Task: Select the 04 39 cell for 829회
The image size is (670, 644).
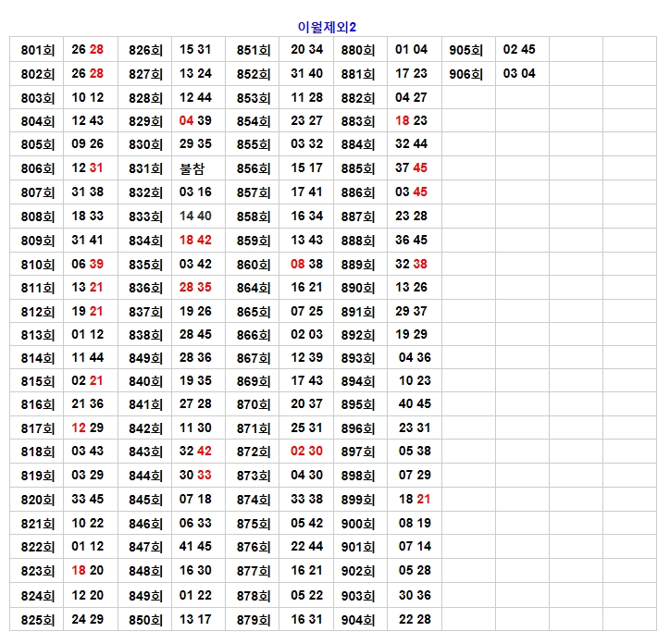Action: 195,121
